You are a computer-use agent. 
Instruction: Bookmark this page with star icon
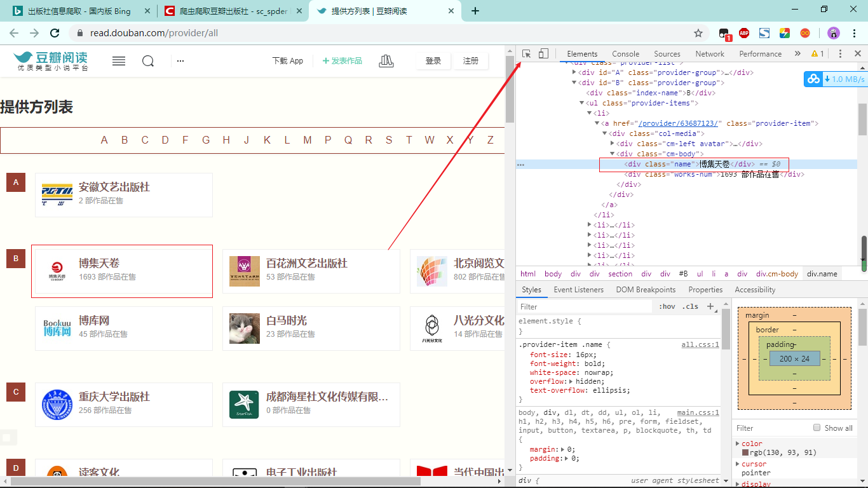pyautogui.click(x=698, y=33)
